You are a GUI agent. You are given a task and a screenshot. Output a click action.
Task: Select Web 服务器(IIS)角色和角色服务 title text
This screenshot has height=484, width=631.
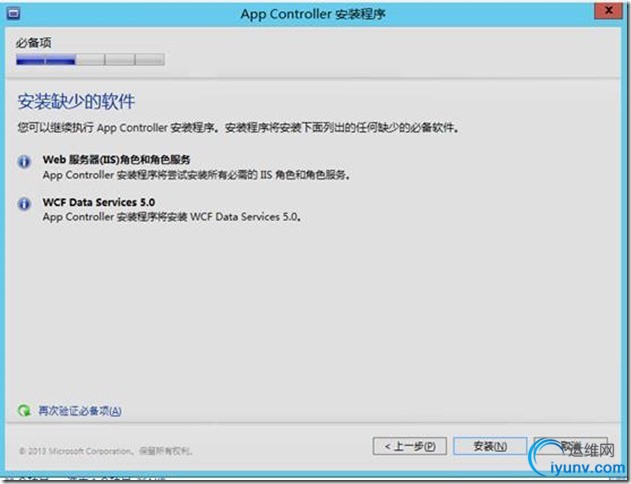pyautogui.click(x=116, y=160)
